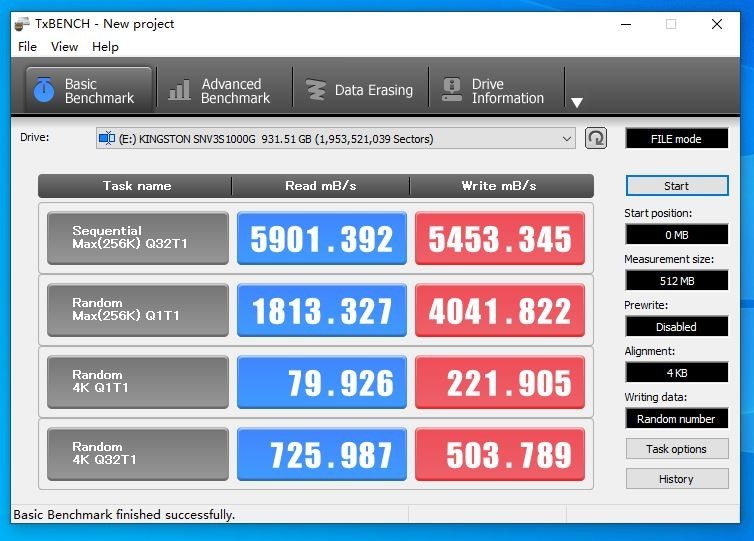
Task: Click the Task name column header
Action: [137, 186]
